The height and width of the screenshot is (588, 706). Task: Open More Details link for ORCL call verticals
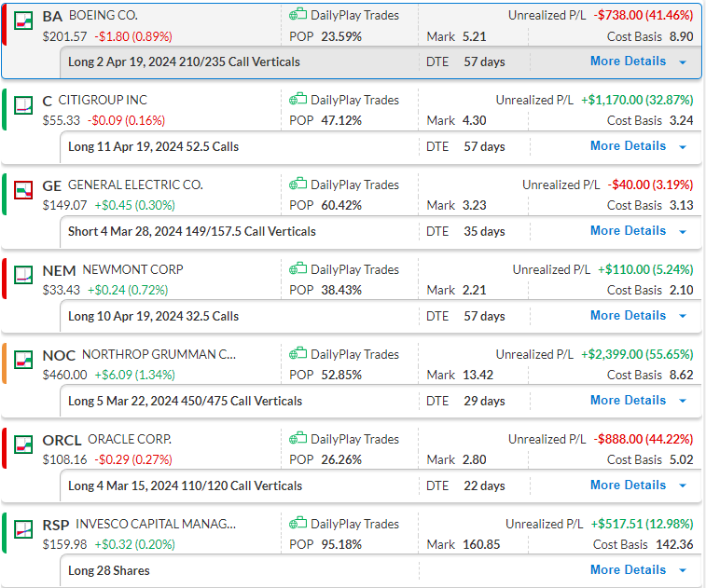click(628, 485)
